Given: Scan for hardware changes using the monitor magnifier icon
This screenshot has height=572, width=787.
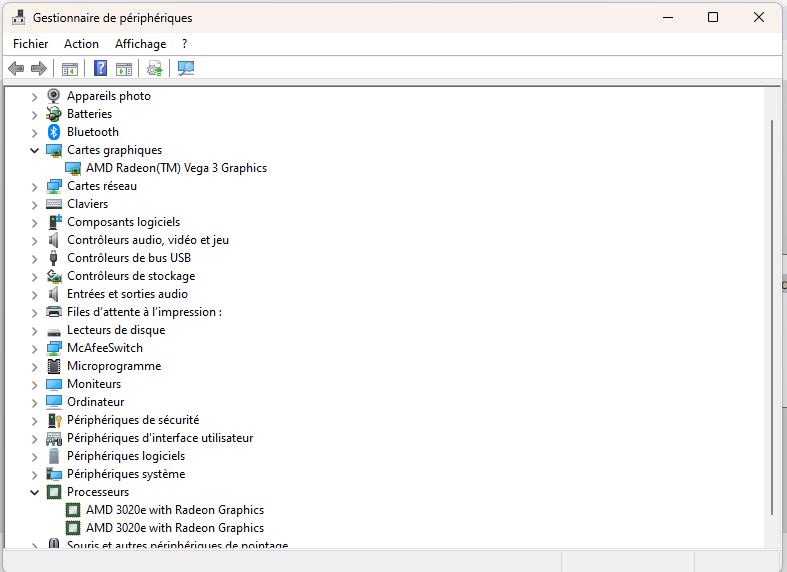Looking at the screenshot, I should coord(186,68).
